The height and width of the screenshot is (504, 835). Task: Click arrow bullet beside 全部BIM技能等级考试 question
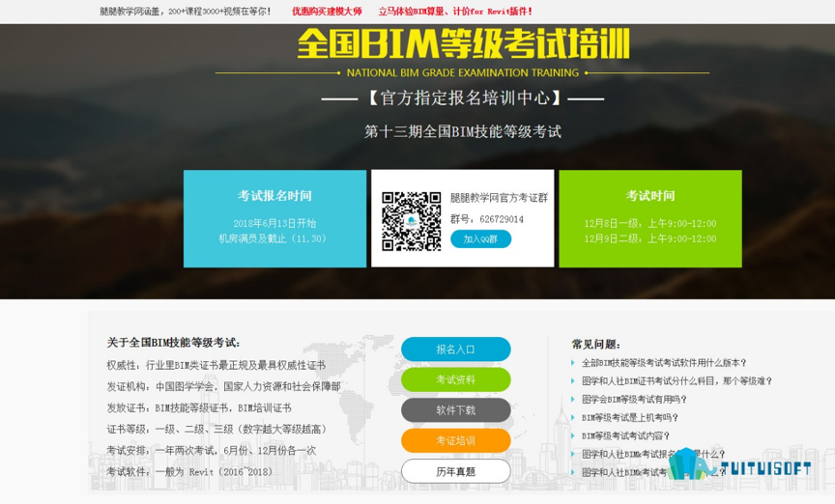(x=573, y=363)
